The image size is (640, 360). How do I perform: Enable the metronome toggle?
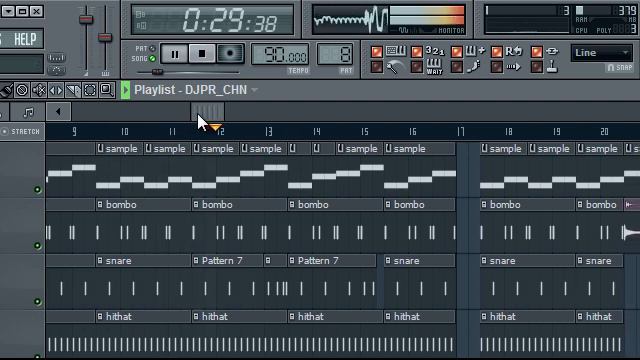[x=376, y=67]
